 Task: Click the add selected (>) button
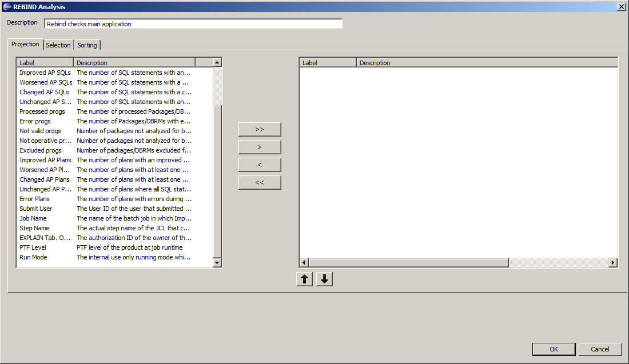coord(260,147)
